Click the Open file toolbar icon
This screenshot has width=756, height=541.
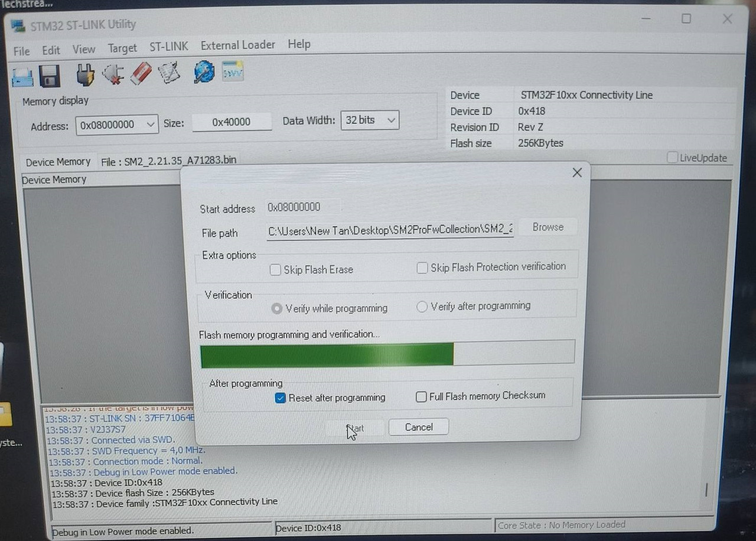[x=23, y=76]
